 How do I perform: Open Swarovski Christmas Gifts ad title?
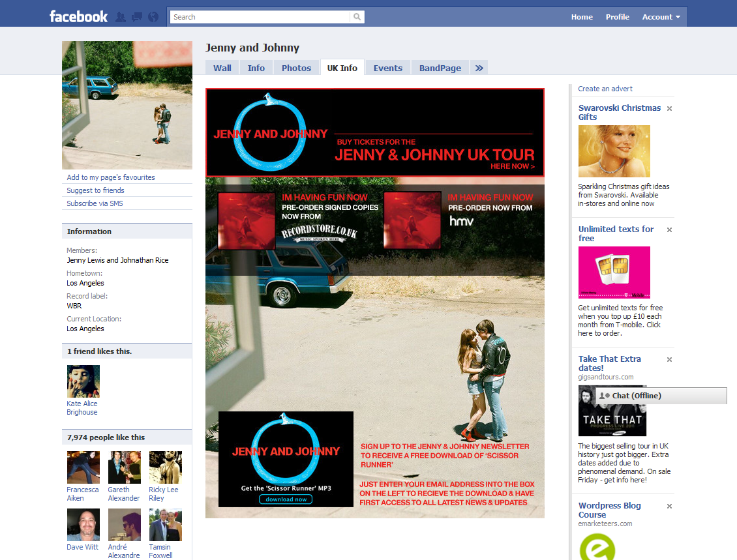coord(619,112)
